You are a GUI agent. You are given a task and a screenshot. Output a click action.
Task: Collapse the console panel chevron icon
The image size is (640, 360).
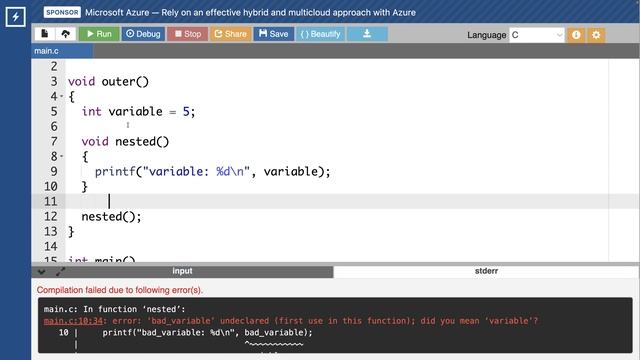(41, 271)
